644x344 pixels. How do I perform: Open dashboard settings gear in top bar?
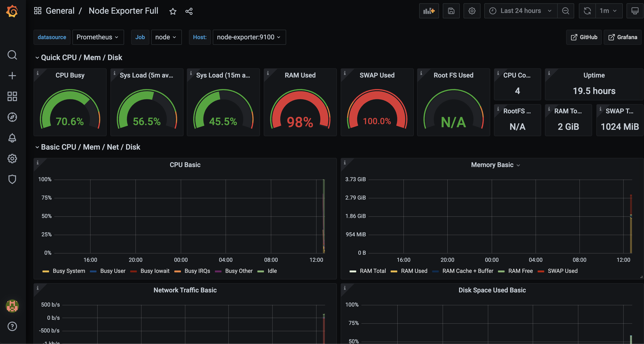pos(472,11)
